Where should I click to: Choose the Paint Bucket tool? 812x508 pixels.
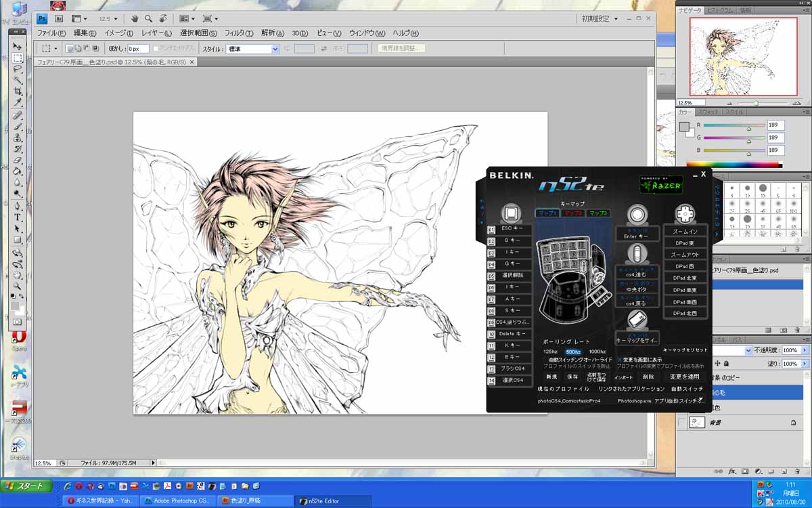point(18,171)
